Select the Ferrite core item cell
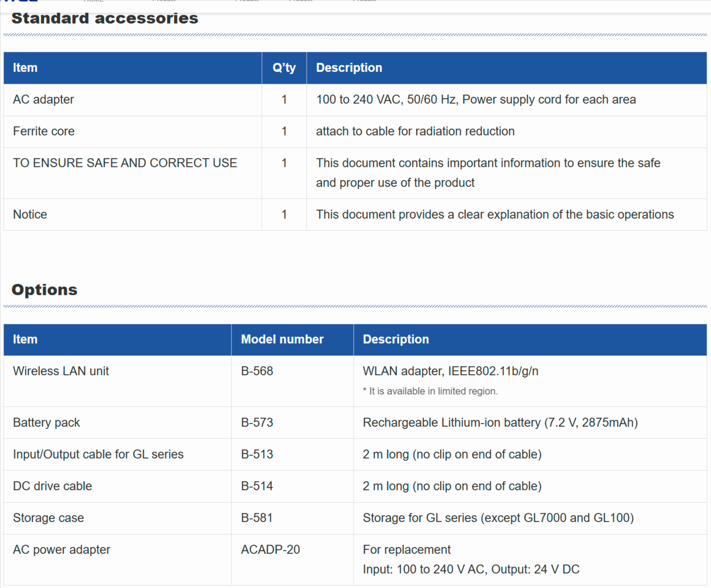The image size is (711, 588). [44, 131]
